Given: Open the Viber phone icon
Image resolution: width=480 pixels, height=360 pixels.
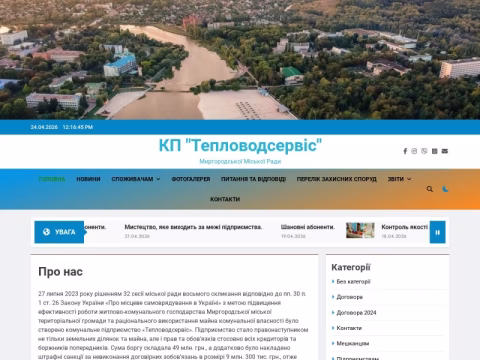Looking at the screenshot, I should tap(424, 151).
